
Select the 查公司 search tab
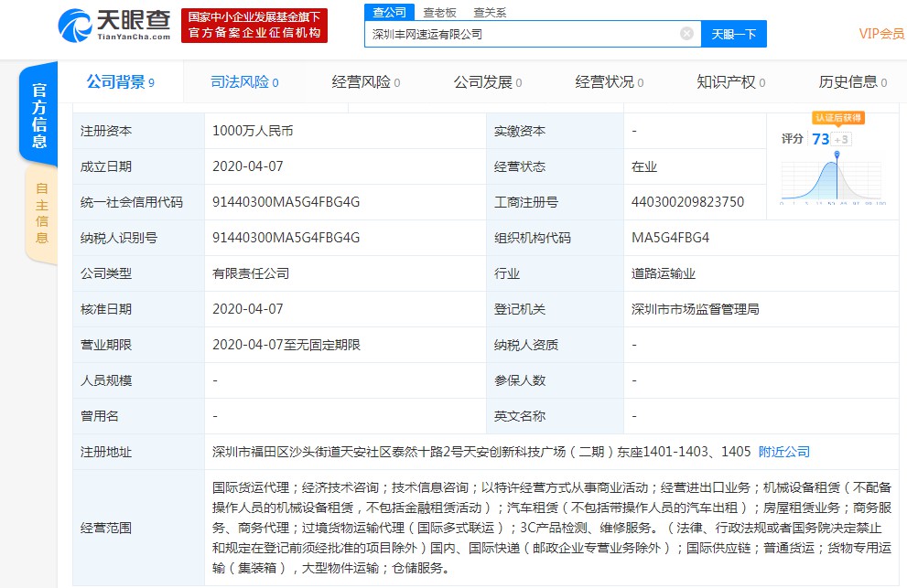point(389,12)
